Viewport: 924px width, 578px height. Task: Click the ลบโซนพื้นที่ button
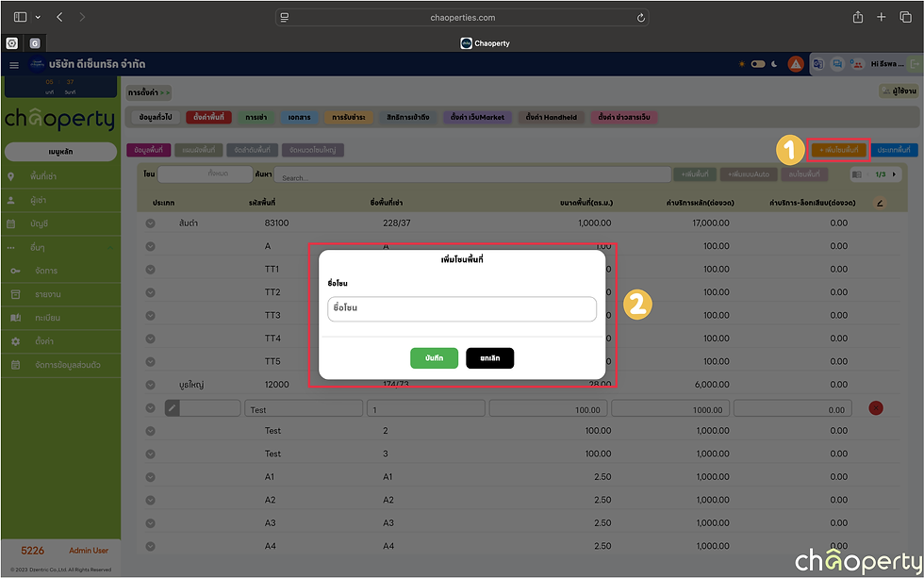coord(803,173)
